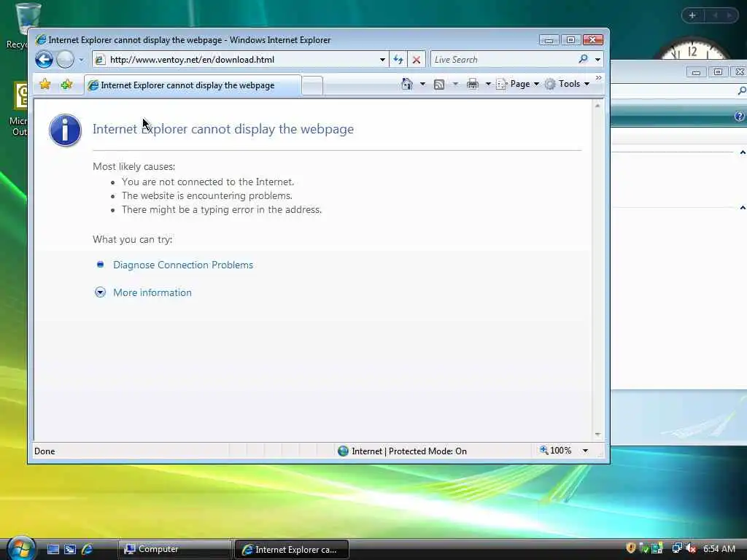This screenshot has width=747, height=560.
Task: Click the Add to Favorites star-plus icon
Action: [66, 85]
